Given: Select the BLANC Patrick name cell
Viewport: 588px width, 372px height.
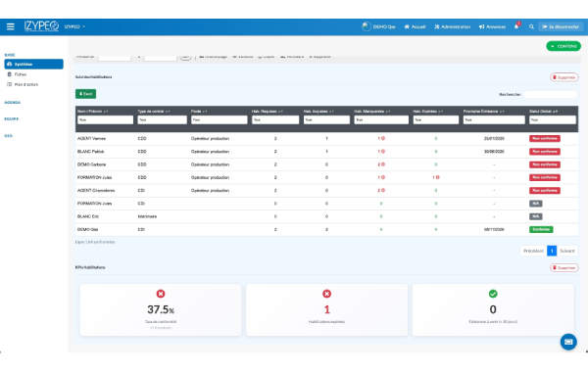Looking at the screenshot, I should click(91, 152).
